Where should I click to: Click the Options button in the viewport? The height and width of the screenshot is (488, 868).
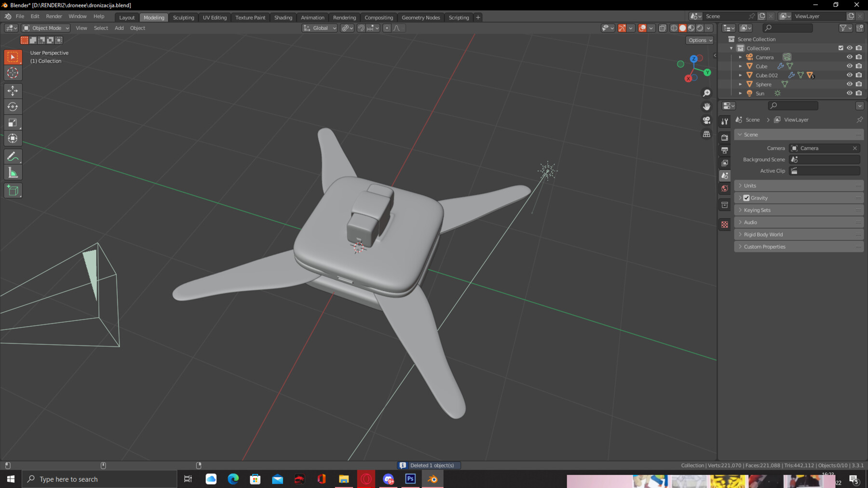[x=699, y=40]
